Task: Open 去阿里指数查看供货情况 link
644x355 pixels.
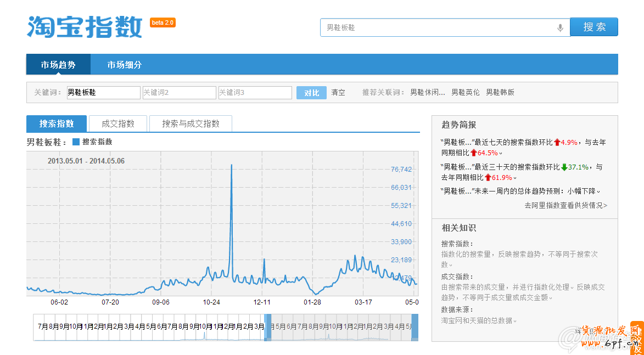Action: coord(565,205)
